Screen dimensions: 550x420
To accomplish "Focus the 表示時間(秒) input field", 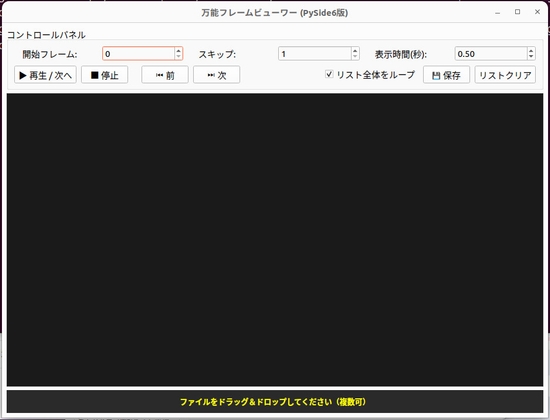I will (x=491, y=54).
